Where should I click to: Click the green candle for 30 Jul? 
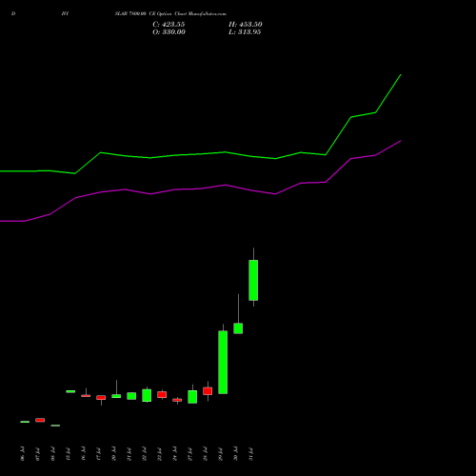(x=238, y=328)
